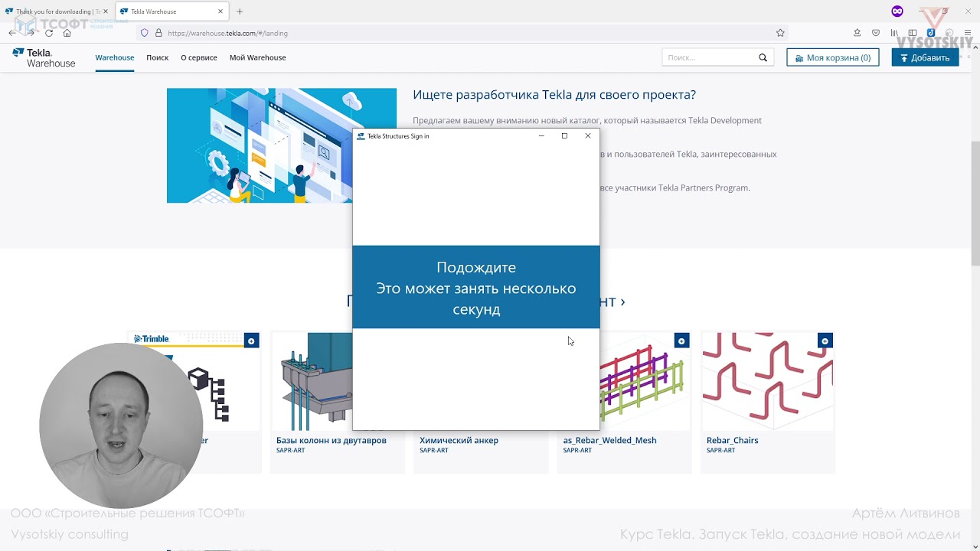The image size is (980, 551).
Task: Click SAPR-ART author under Rebar_Chairs
Action: 720,450
